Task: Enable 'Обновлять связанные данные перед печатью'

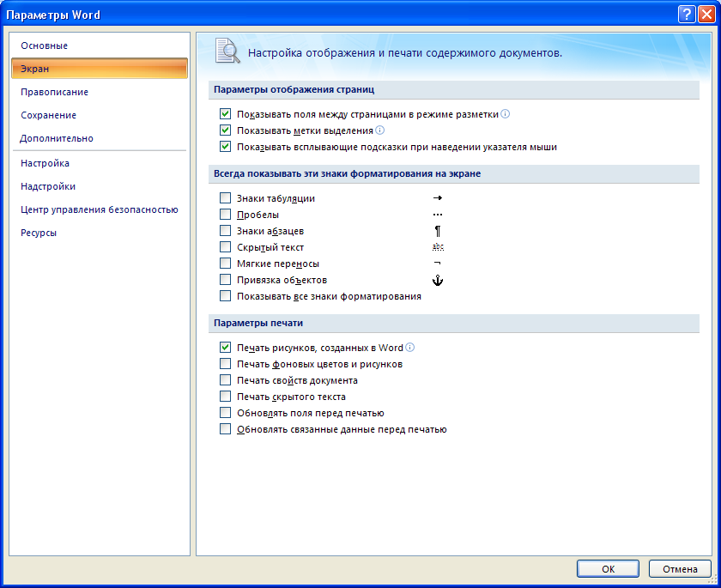Action: [225, 429]
